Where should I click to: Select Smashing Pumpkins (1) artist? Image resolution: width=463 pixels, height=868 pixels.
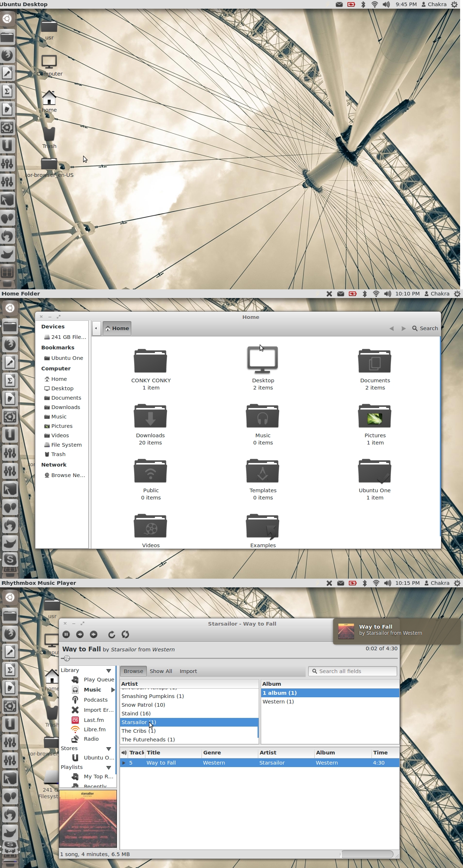(189, 696)
